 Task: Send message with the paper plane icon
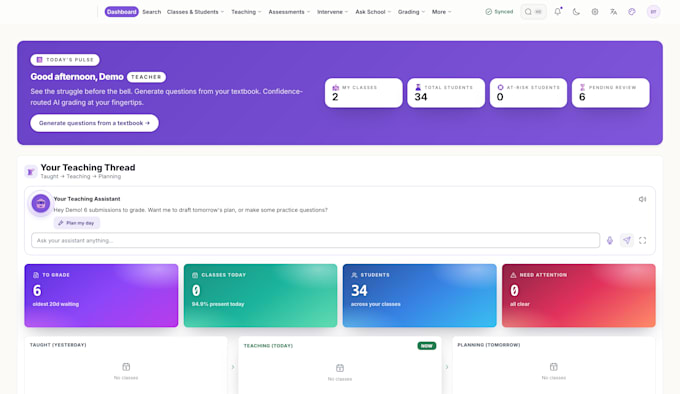coord(627,240)
